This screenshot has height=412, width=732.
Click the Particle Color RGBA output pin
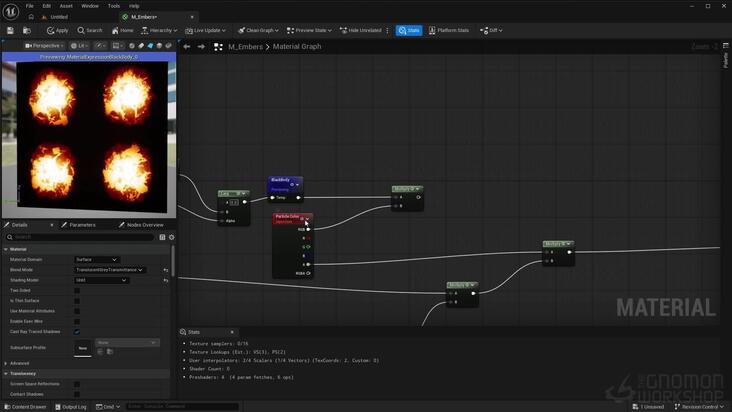(308, 273)
